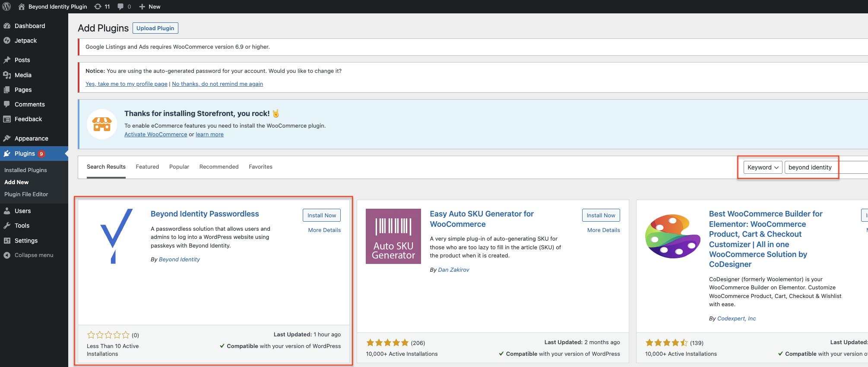Viewport: 868px width, 367px height.
Task: Open Settings in the sidebar
Action: (x=26, y=241)
